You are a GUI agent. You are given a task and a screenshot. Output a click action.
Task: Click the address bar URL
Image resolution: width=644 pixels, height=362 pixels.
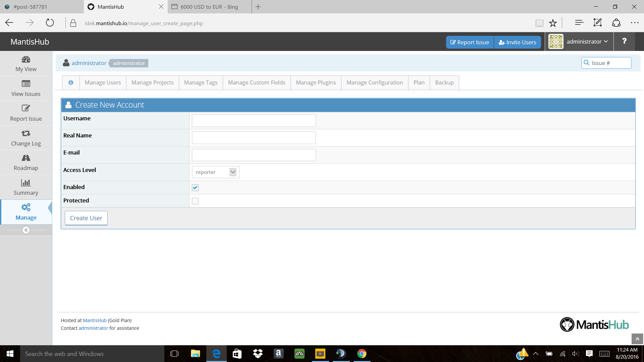(x=144, y=23)
